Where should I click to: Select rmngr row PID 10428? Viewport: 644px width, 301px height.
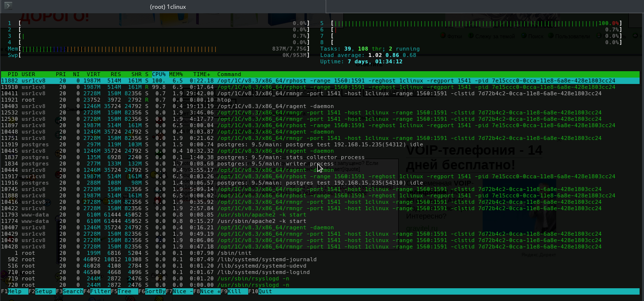pos(320,246)
